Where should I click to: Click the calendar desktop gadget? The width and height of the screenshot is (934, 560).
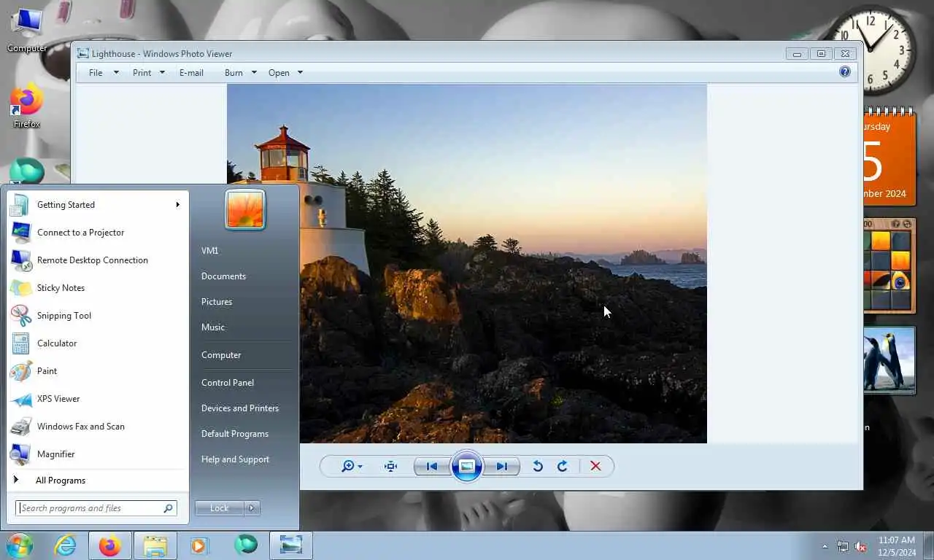tap(889, 158)
